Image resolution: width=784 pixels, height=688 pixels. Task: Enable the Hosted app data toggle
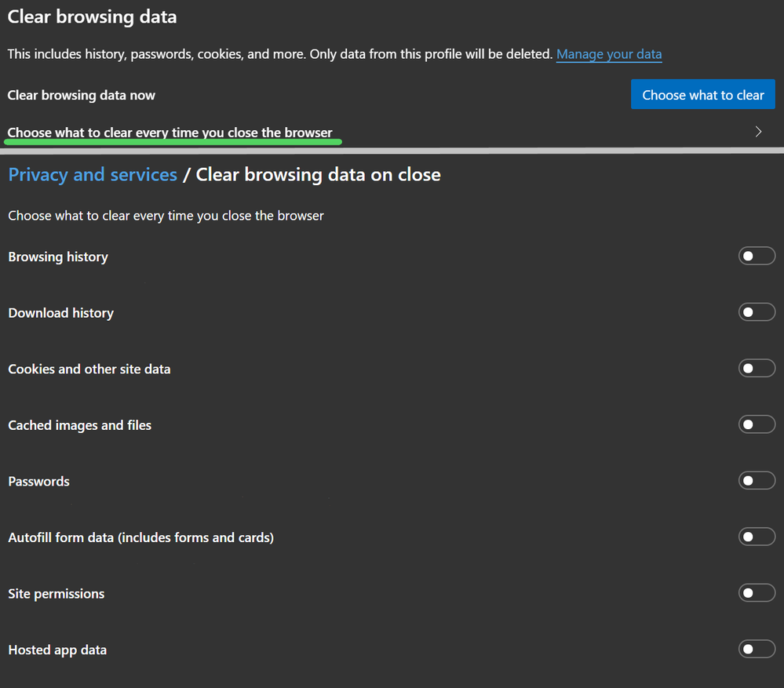[x=757, y=649]
